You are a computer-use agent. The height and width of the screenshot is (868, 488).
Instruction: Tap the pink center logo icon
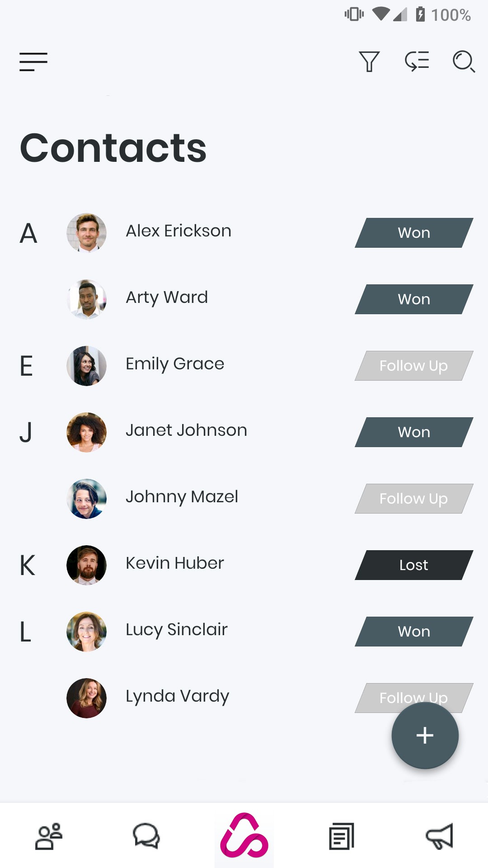[x=244, y=836]
